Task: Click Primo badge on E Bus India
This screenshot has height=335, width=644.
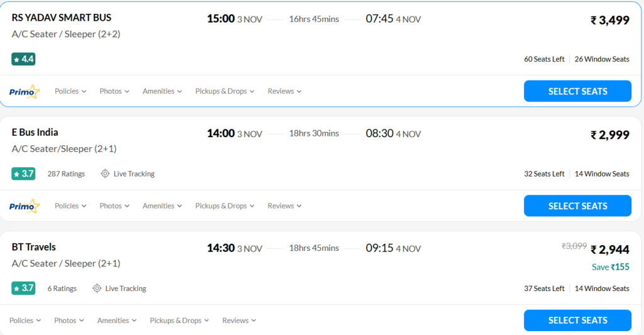Action: [x=24, y=206]
